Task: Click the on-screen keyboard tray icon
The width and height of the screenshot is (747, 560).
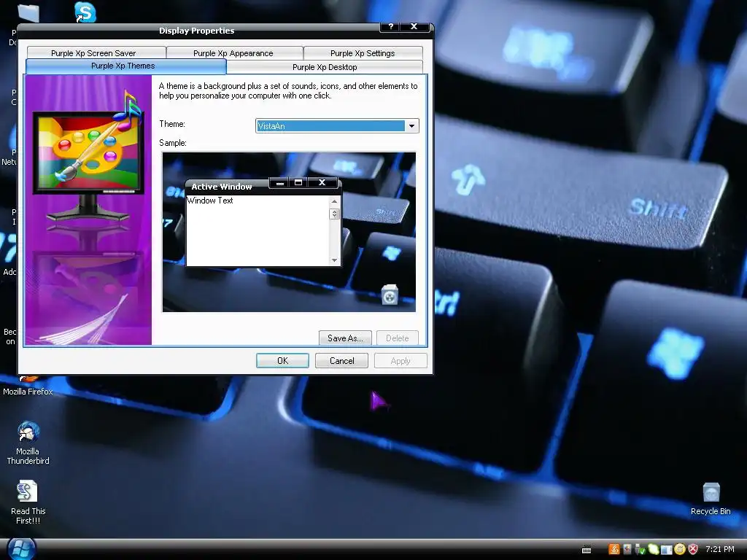Action: 587,550
